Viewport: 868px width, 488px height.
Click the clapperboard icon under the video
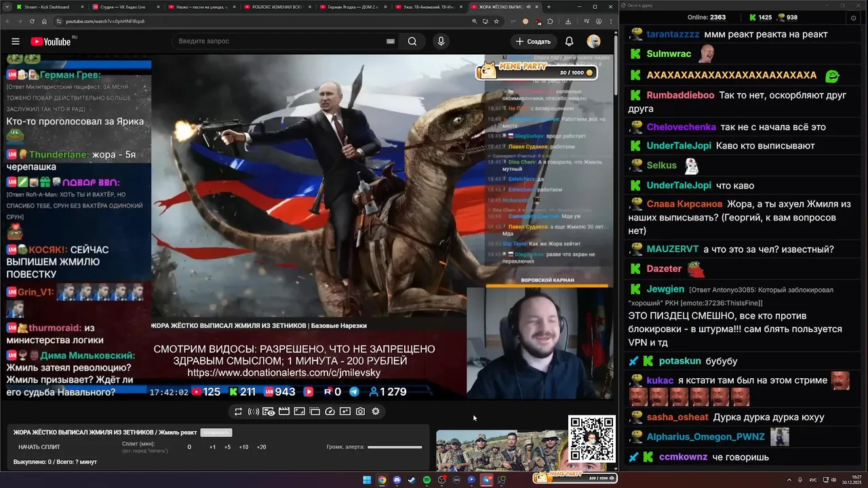coord(284,411)
